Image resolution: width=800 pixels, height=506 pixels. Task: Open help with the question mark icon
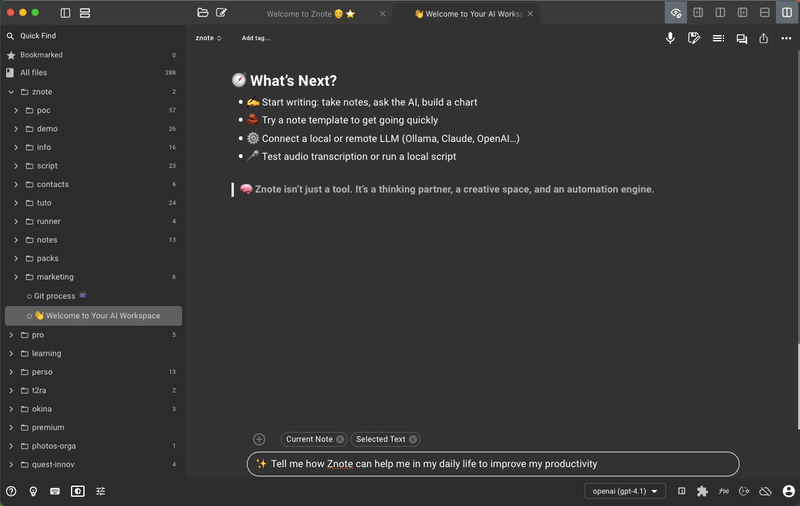[11, 491]
